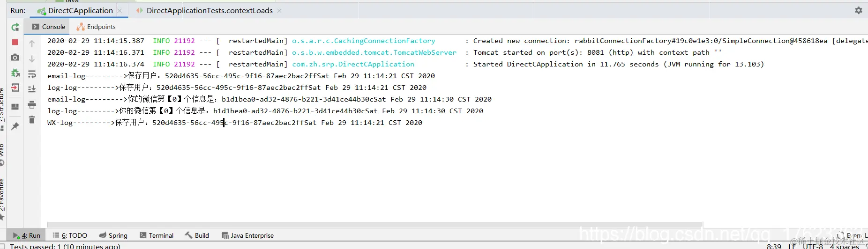
Task: Open the Java Enterprise tool window
Action: pos(247,235)
